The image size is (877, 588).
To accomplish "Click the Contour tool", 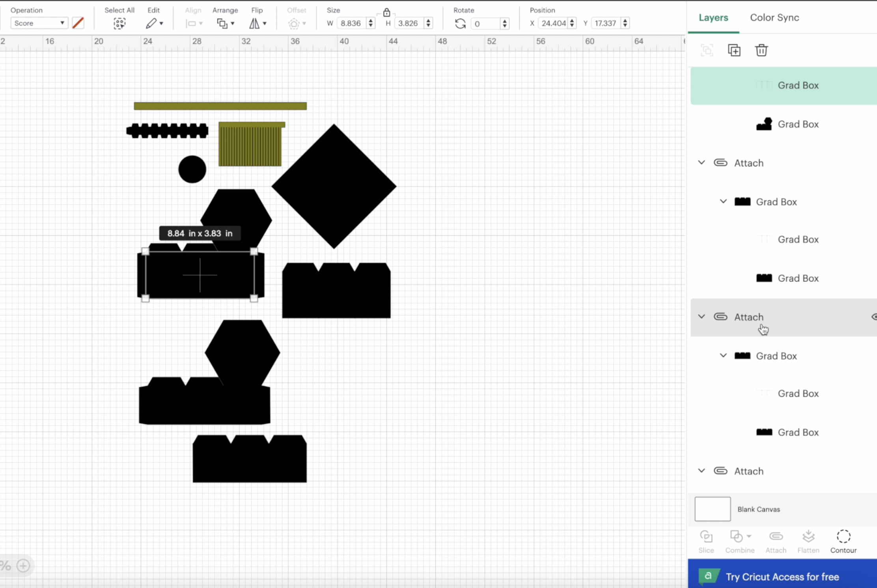I will tap(843, 542).
